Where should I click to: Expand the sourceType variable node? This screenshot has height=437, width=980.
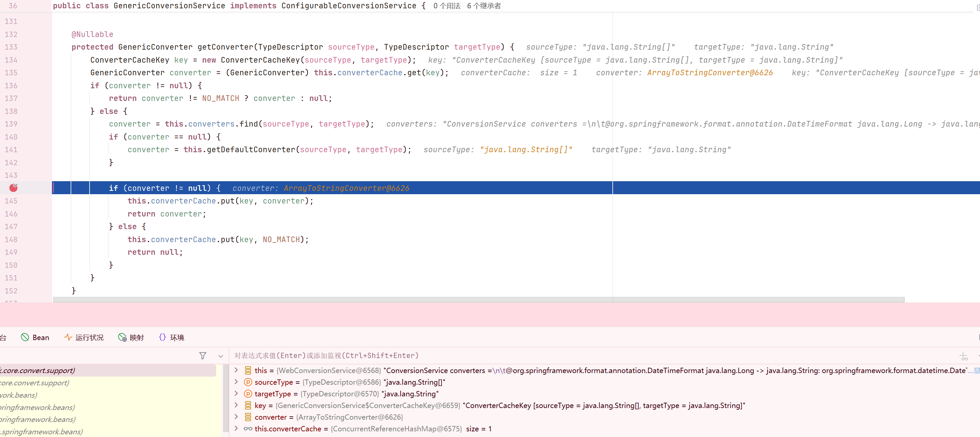point(236,382)
